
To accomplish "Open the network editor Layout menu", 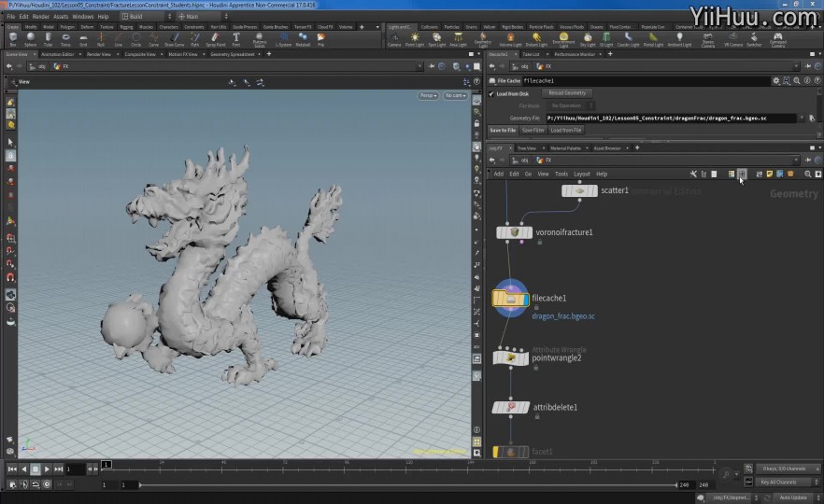I will click(x=582, y=174).
